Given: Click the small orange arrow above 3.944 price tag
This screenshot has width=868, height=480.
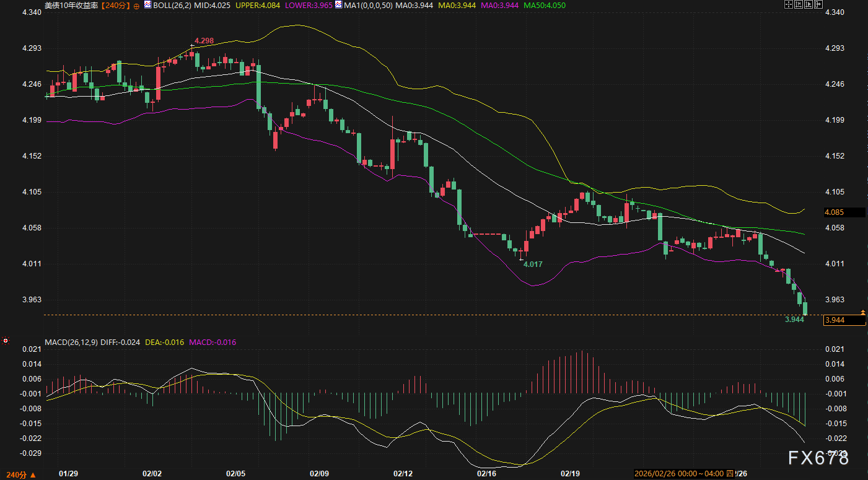Looking at the screenshot, I should 863,311.
